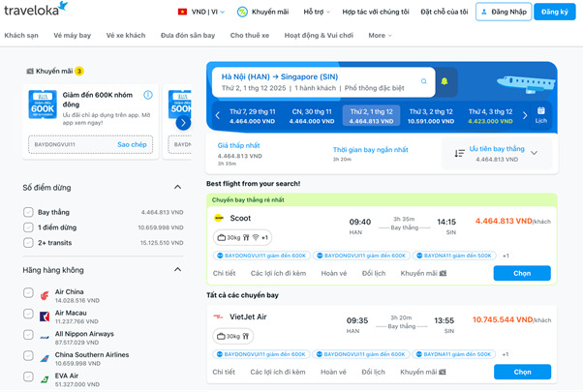Click the next coupon carousel arrow
Image resolution: width=583 pixels, height=392 pixels.
pos(183,123)
